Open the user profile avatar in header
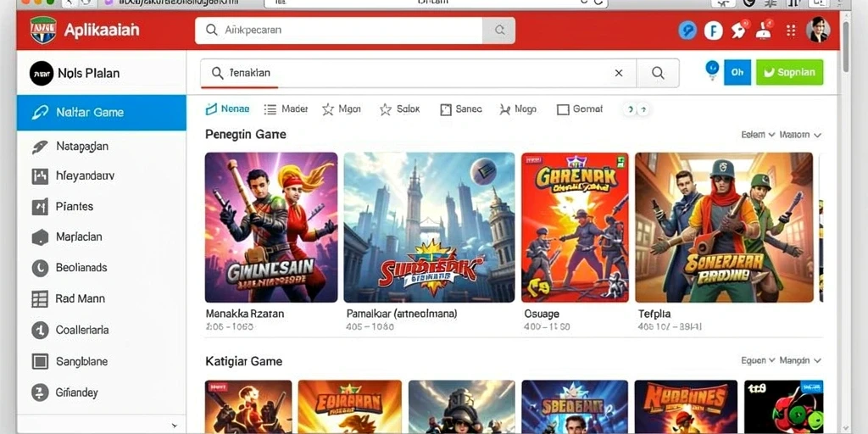Image resolution: width=868 pixels, height=434 pixels. 818,30
